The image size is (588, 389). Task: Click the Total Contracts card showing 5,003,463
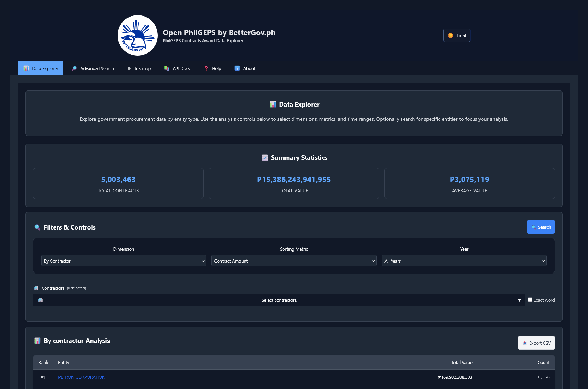[118, 183]
